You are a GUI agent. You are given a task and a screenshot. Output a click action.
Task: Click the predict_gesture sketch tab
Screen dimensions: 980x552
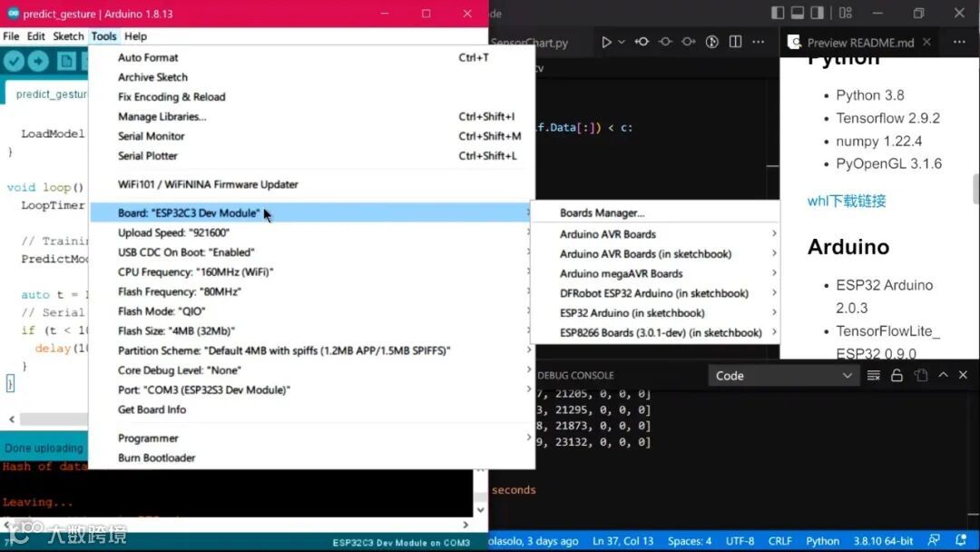click(47, 94)
